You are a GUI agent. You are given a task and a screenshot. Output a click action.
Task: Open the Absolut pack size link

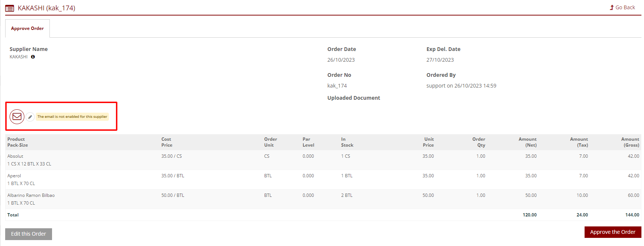(29, 164)
